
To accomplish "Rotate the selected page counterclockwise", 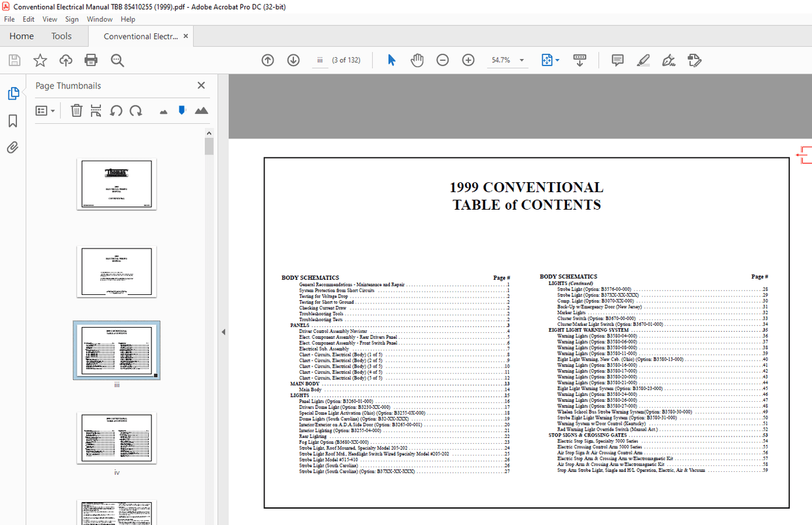I will click(x=116, y=110).
